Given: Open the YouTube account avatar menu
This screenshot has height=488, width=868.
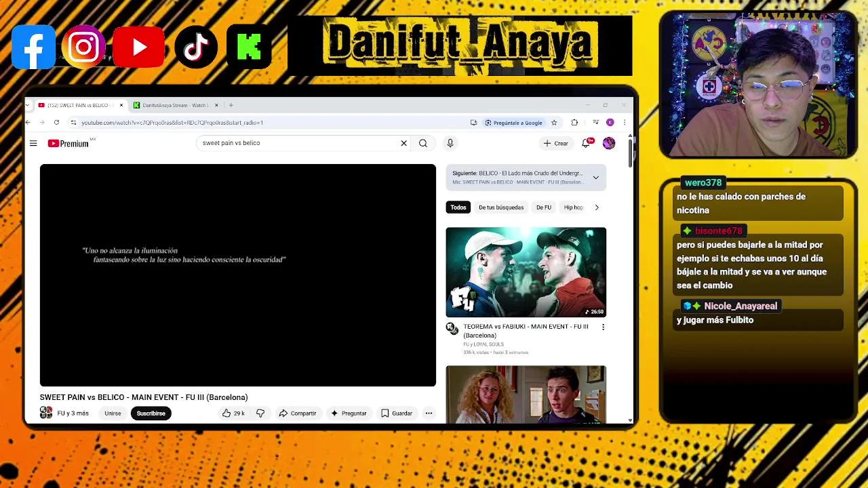Looking at the screenshot, I should click(x=609, y=143).
